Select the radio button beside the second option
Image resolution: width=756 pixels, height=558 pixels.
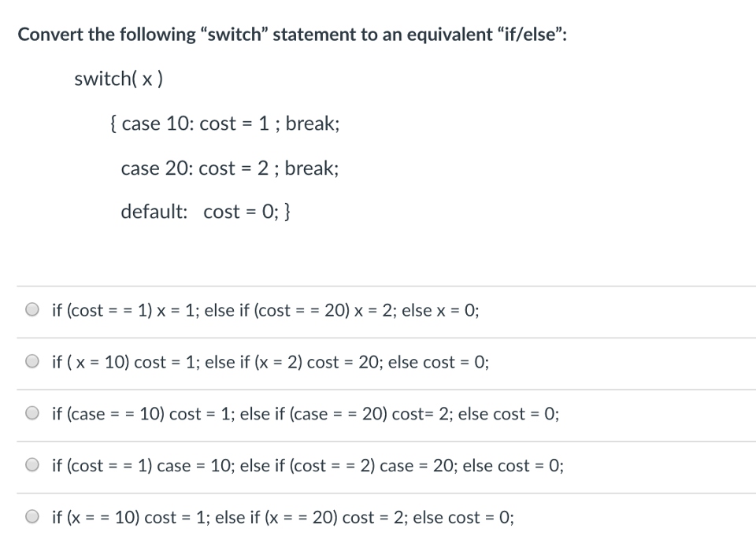tap(32, 361)
